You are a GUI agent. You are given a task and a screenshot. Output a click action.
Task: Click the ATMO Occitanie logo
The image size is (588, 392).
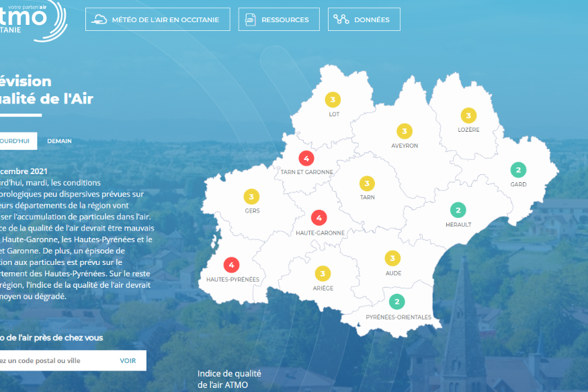pos(30,19)
